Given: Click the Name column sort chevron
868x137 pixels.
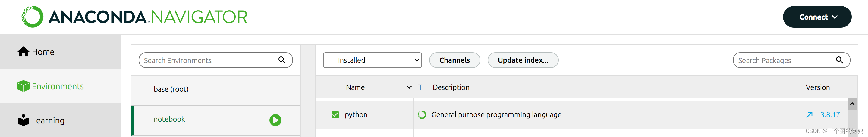Looking at the screenshot, I should pos(409,87).
